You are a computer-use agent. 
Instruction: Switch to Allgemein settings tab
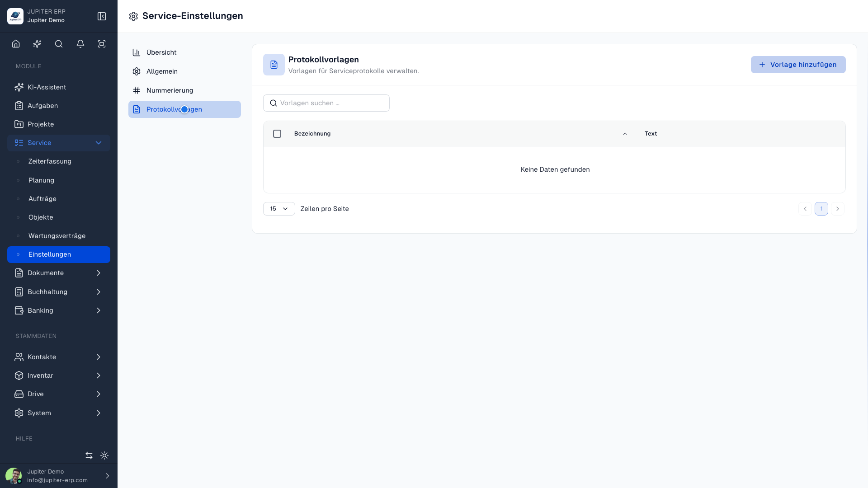(184, 71)
